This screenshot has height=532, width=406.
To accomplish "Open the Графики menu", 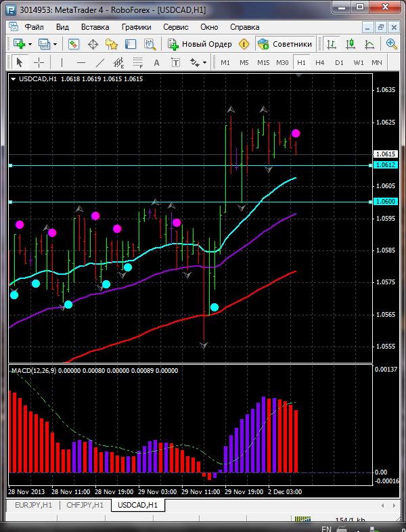I will (x=137, y=27).
